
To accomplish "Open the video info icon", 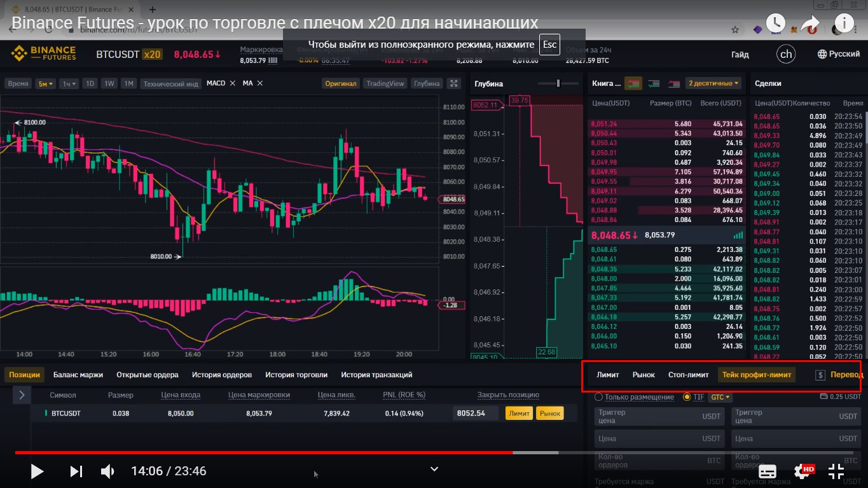I will pos(844,24).
